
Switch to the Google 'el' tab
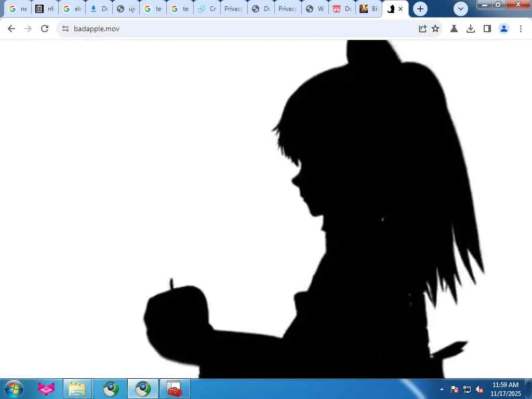72,9
